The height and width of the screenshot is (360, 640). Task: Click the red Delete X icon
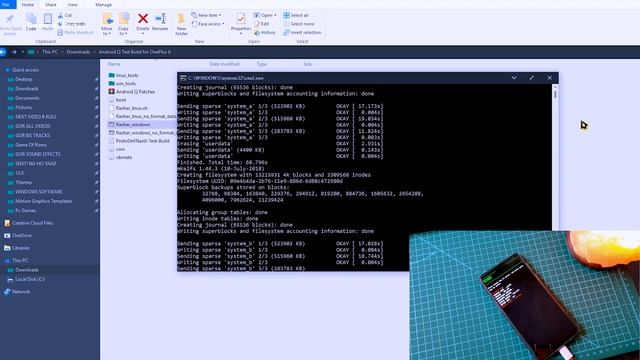click(x=143, y=19)
